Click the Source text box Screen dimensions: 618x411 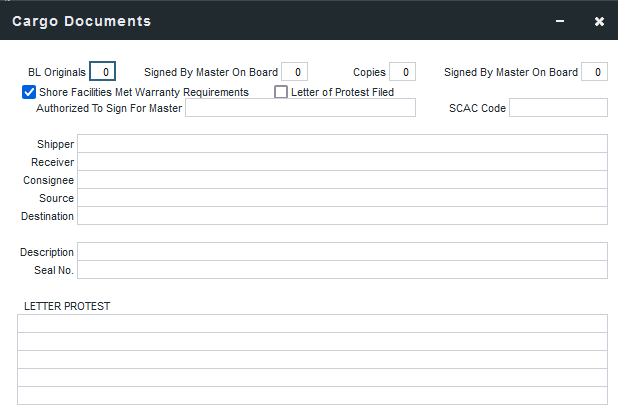[342, 198]
